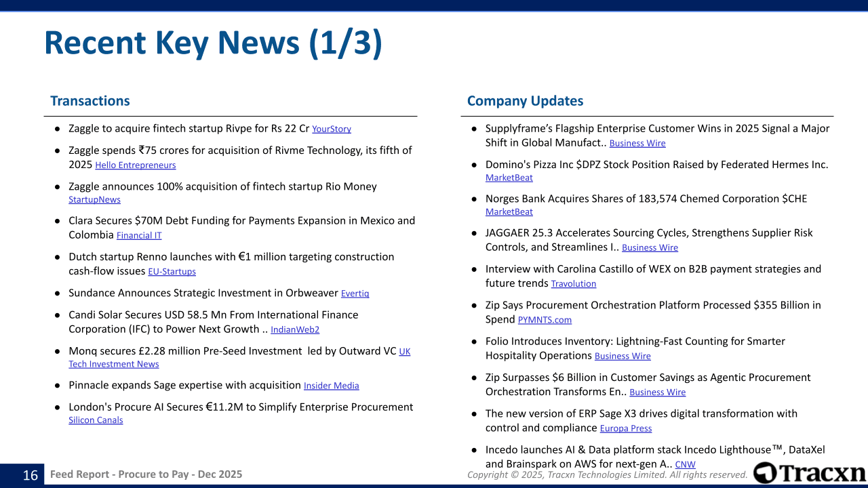
Task: Select the Company Updates section heading
Action: click(525, 101)
